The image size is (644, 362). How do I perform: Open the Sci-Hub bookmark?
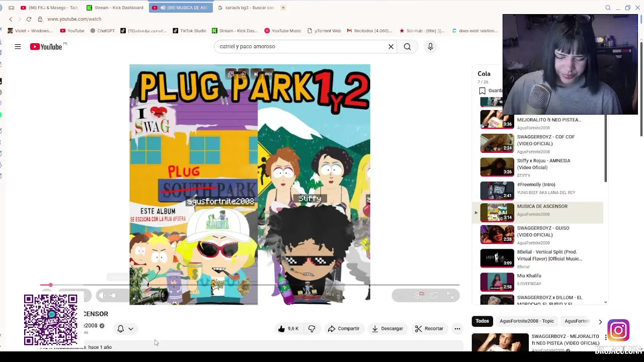422,31
